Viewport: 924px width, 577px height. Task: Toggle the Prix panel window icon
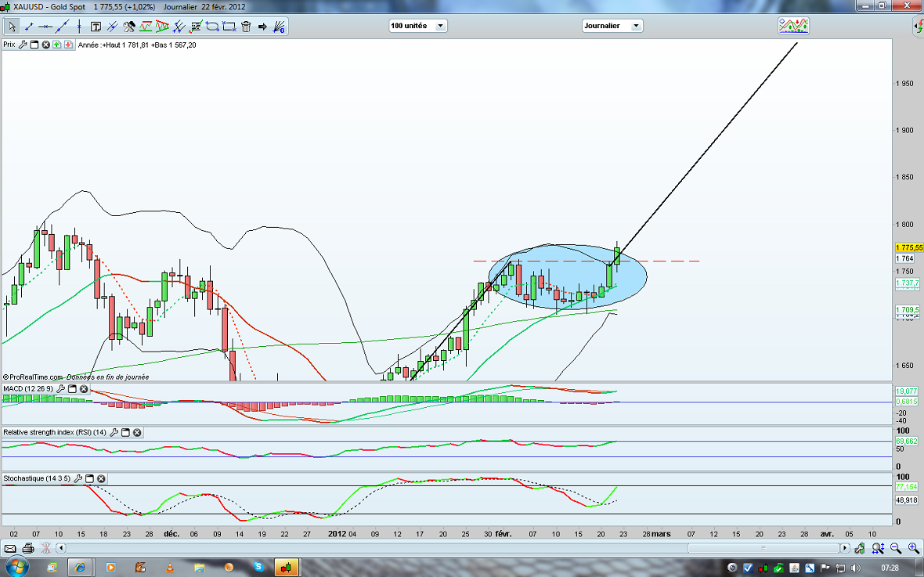point(34,45)
